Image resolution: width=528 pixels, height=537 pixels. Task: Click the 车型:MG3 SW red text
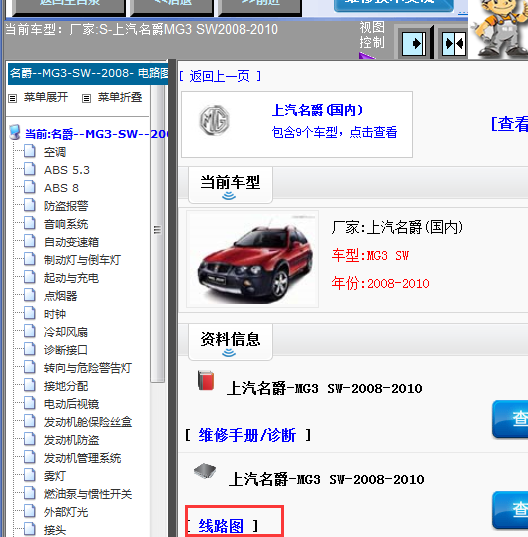[370, 255]
